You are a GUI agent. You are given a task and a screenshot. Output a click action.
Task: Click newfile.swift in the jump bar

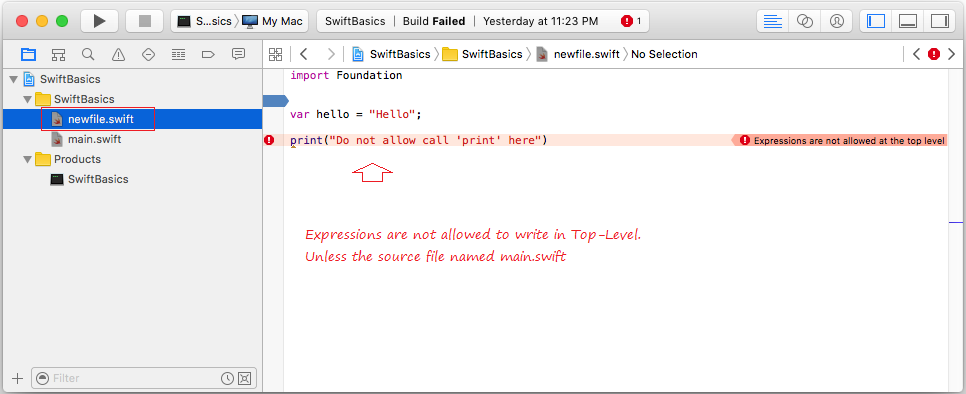click(x=578, y=54)
